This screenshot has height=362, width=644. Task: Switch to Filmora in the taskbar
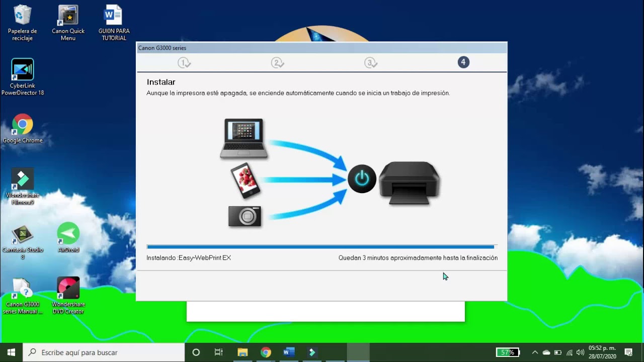(312, 352)
